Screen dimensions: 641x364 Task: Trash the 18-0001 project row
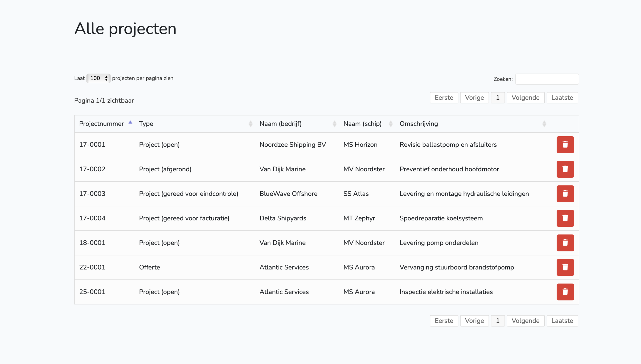coord(565,243)
